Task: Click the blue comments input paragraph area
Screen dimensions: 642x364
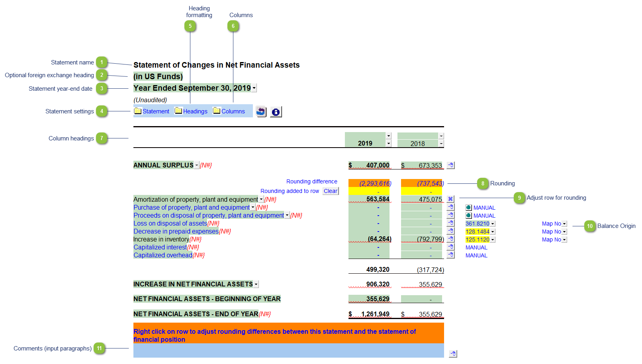Action: pyautogui.click(x=288, y=350)
